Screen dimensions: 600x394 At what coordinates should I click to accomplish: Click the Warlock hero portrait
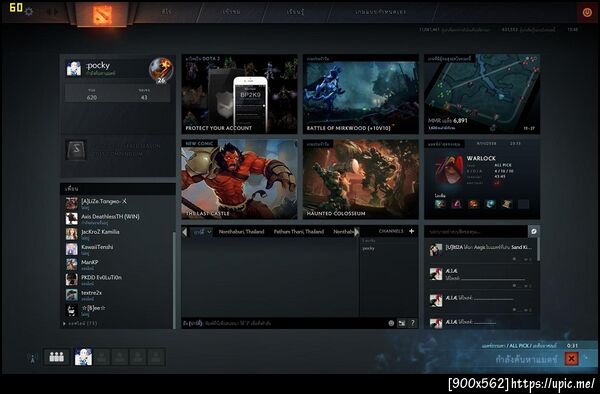[449, 170]
